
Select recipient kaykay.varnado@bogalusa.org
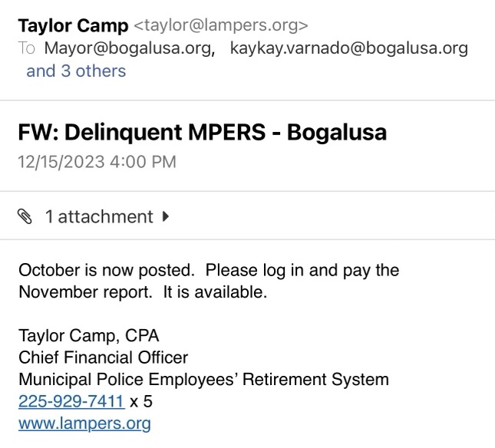coord(349,48)
